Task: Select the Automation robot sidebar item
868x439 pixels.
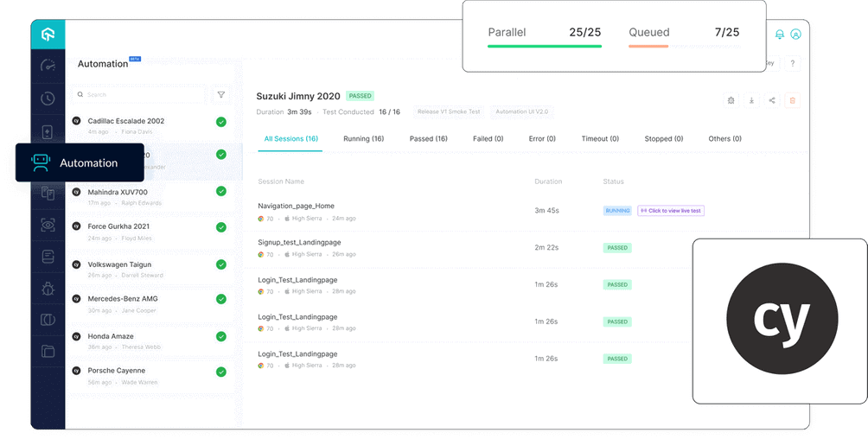Action: (x=80, y=162)
